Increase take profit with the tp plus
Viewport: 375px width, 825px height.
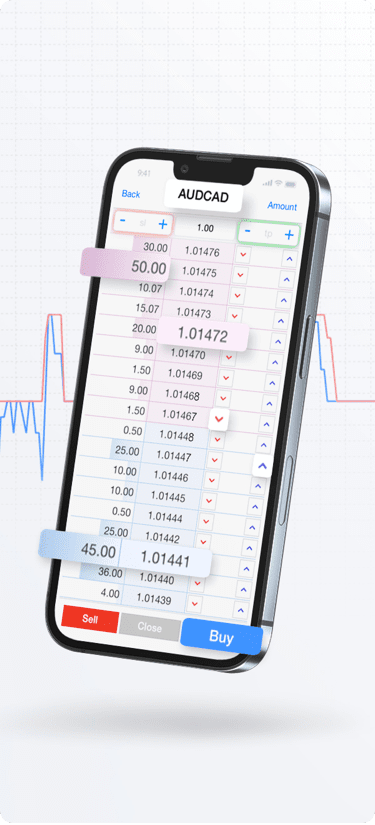[x=289, y=235]
